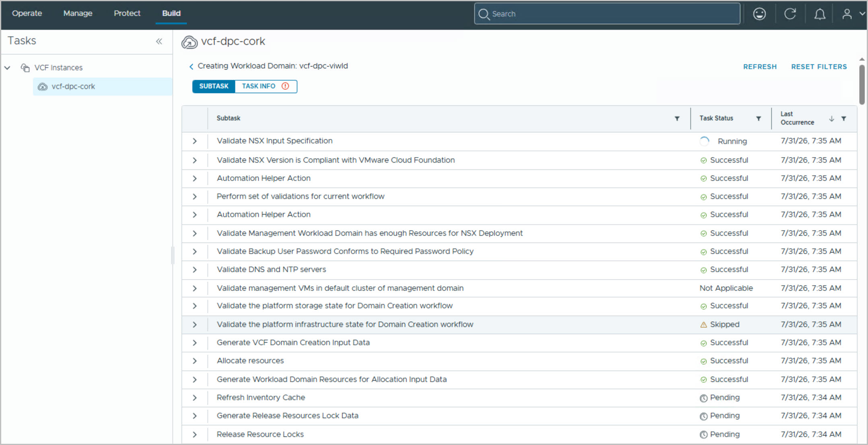
Task: Click the vertical scrollbar thumb
Action: 862,85
